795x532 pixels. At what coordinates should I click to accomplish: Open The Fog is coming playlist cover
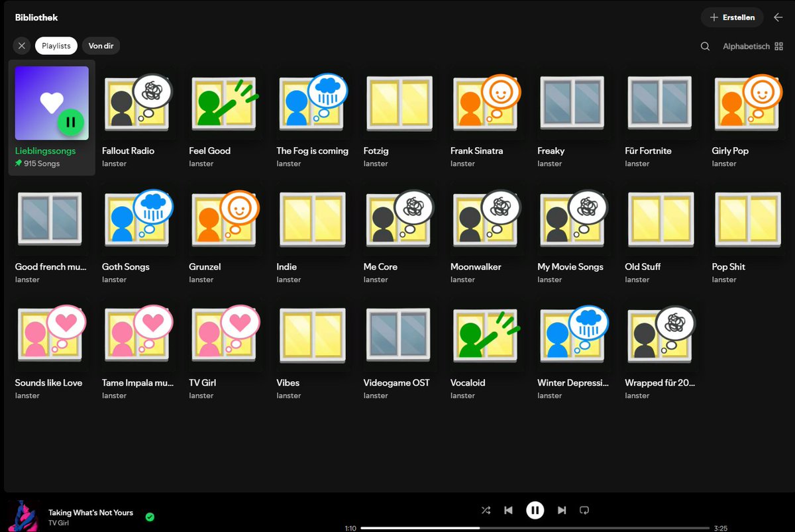(x=313, y=103)
